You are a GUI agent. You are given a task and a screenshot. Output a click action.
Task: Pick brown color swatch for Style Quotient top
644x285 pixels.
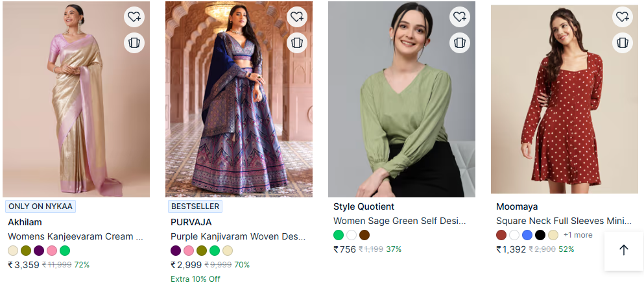(364, 235)
